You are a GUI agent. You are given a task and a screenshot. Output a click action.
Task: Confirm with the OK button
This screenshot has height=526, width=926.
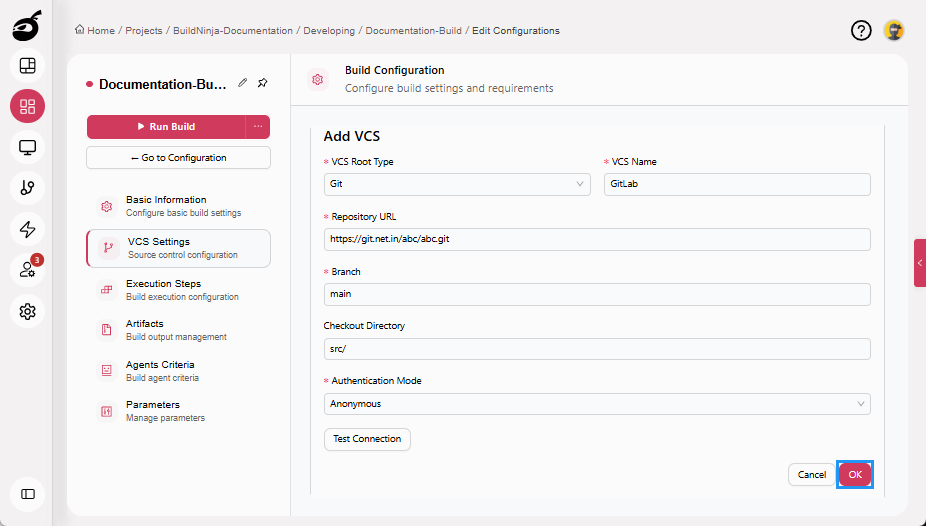coord(855,475)
